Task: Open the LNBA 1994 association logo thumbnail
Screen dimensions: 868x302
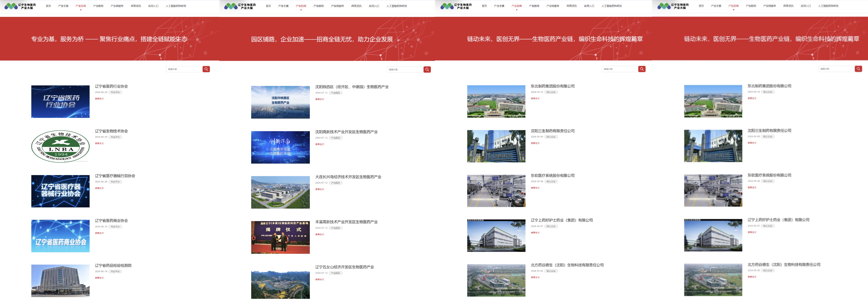Action: [x=60, y=146]
